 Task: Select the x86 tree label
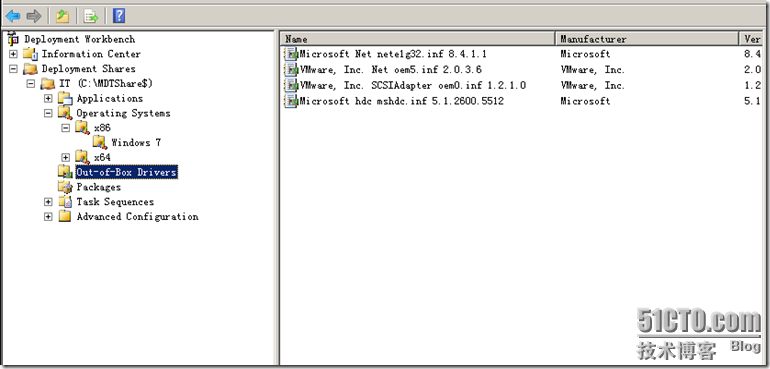(102, 128)
